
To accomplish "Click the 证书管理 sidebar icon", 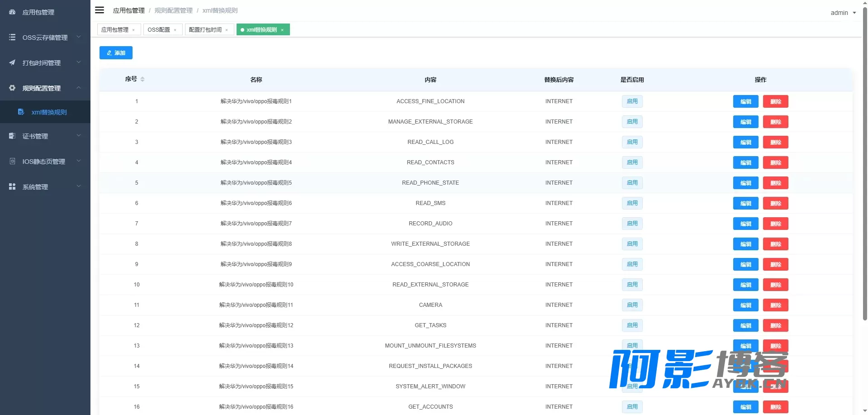I will pos(12,136).
